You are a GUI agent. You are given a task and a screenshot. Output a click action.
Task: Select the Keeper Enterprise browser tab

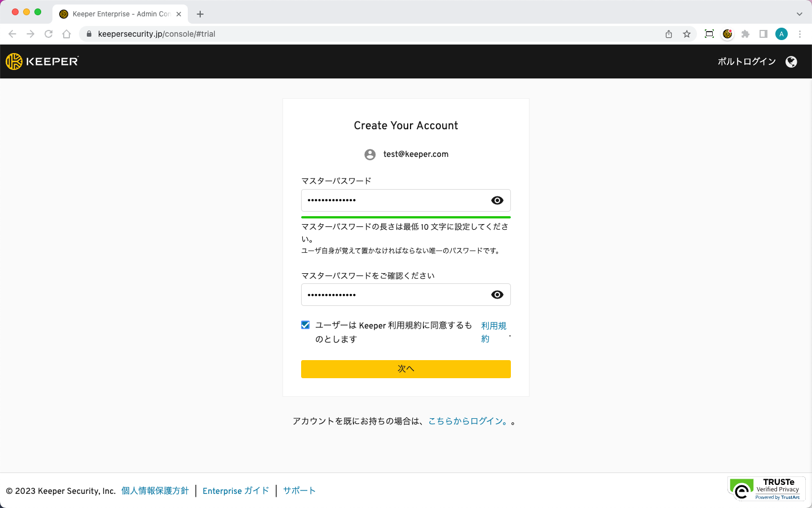118,14
